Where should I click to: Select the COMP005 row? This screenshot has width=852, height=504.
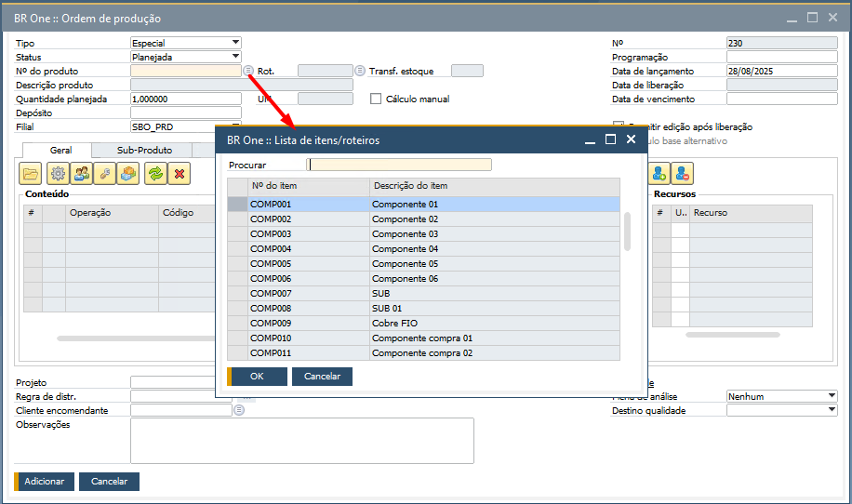pyautogui.click(x=424, y=263)
